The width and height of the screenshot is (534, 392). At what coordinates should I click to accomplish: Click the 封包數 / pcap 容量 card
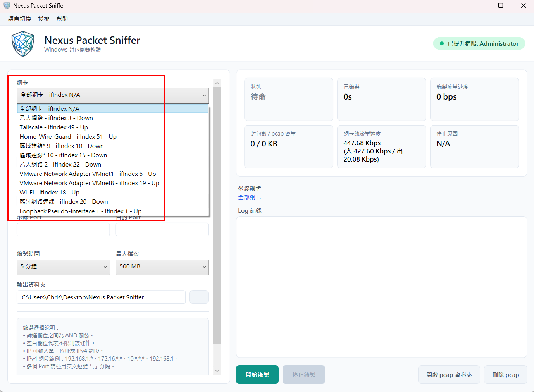(x=289, y=147)
